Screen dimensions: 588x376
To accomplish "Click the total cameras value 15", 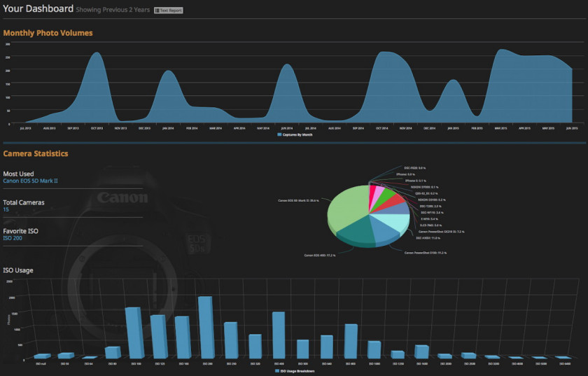I will pos(6,209).
